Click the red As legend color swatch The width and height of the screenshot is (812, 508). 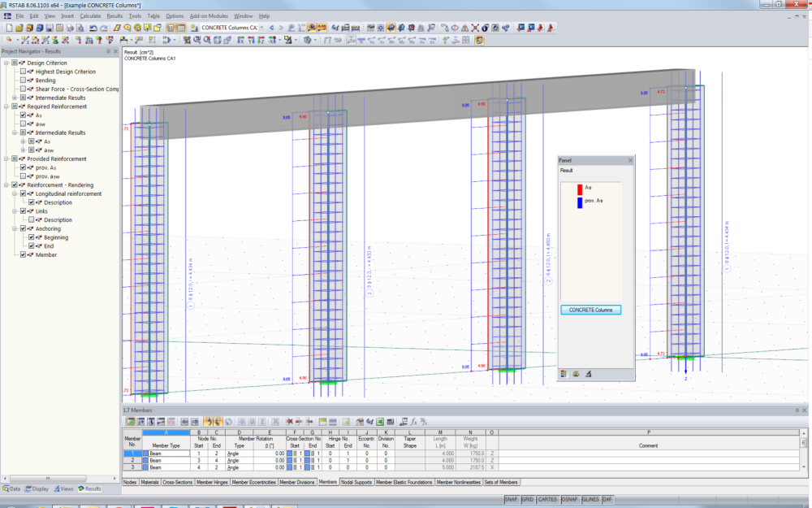coord(580,189)
